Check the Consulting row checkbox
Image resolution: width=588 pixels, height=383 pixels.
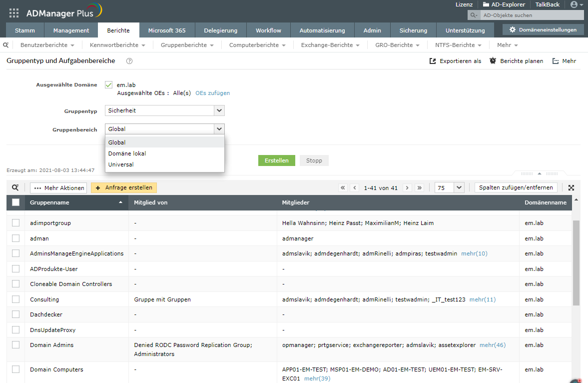click(x=16, y=299)
